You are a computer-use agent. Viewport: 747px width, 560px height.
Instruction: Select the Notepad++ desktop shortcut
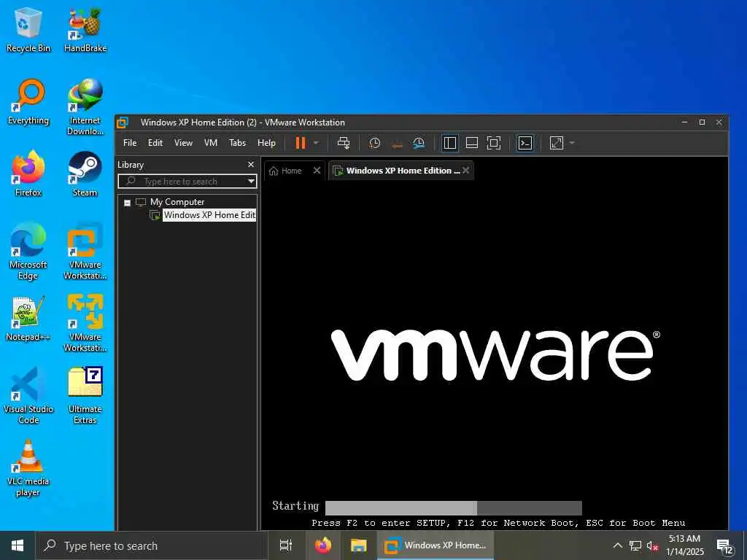(x=28, y=318)
